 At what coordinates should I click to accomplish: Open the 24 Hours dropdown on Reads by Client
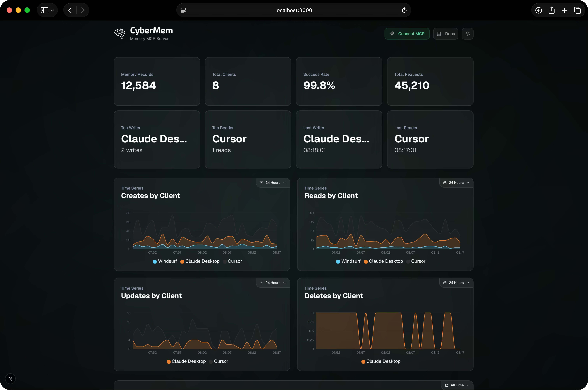point(456,183)
